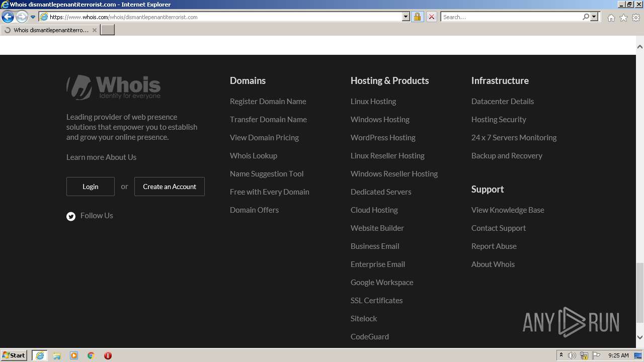644x362 pixels.
Task: Open Domain Offers link
Action: 254,210
